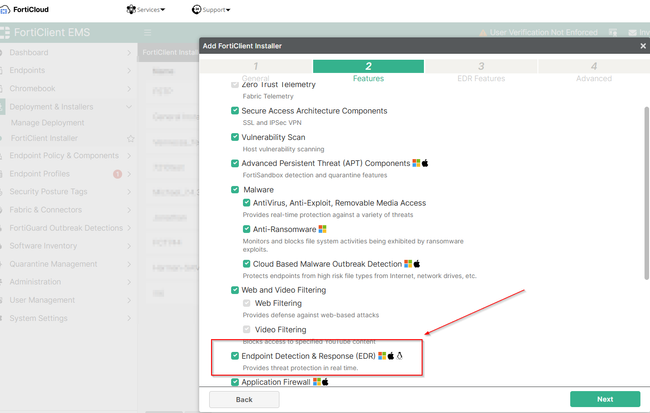
Task: Open FortiClient Installer sidebar item
Action: tap(44, 138)
